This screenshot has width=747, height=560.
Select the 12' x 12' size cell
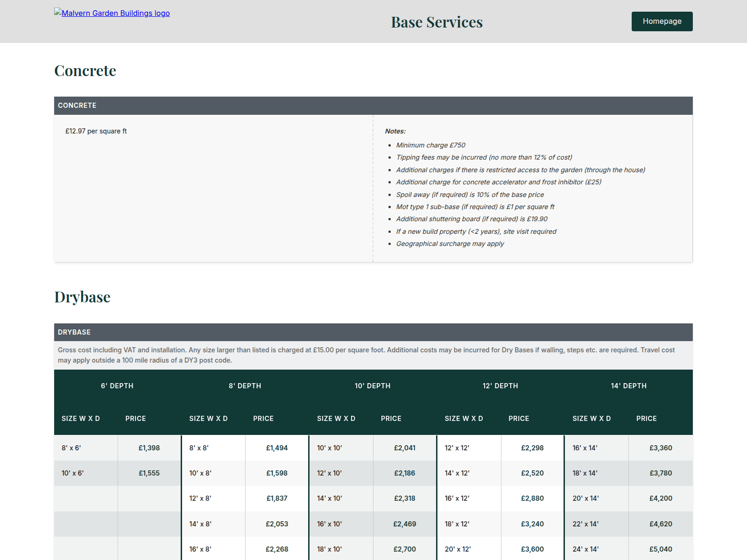click(x=469, y=448)
